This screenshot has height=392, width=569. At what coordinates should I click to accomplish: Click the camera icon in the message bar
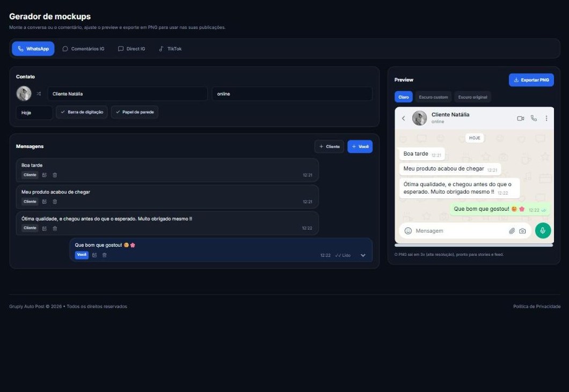522,231
